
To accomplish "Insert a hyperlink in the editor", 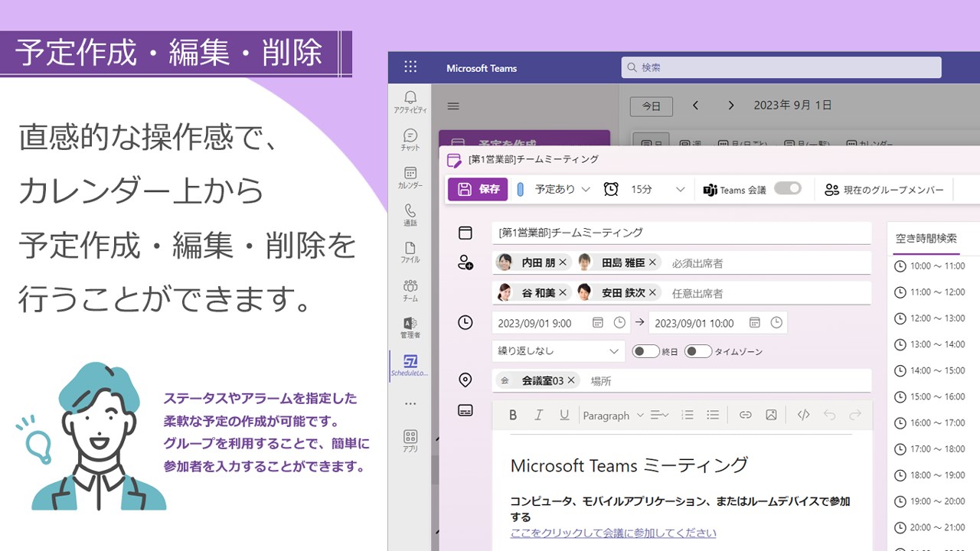I will pyautogui.click(x=745, y=415).
